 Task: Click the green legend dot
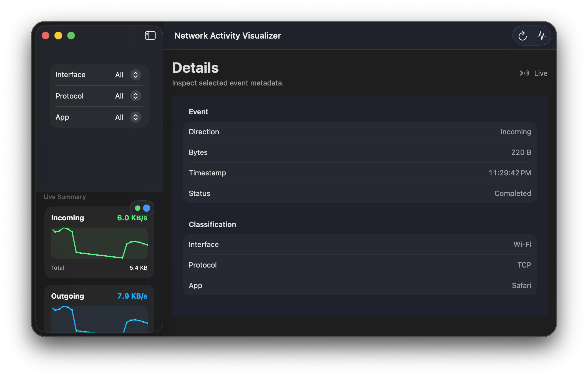tap(137, 208)
